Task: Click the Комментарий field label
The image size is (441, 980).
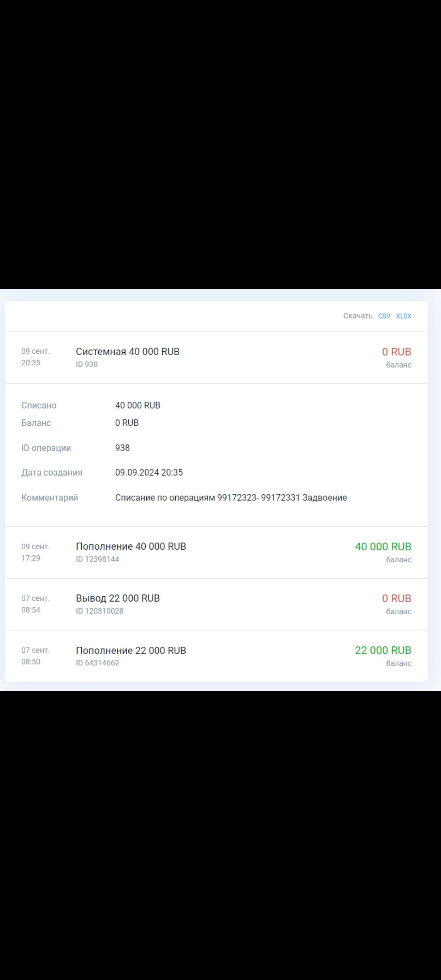Action: (x=50, y=498)
